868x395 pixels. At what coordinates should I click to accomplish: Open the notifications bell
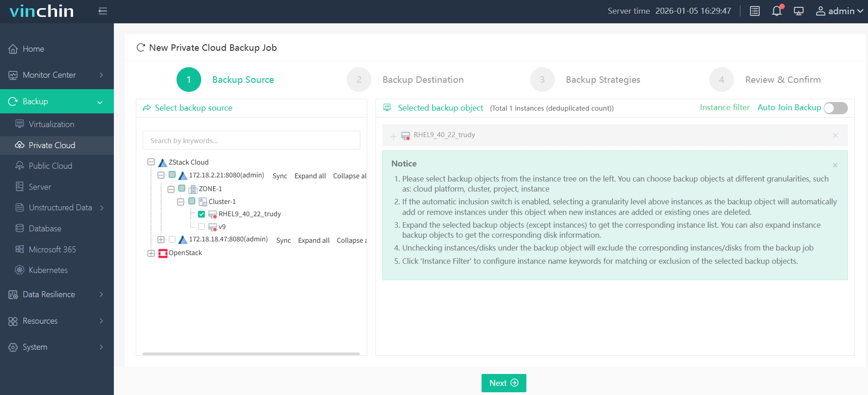coord(777,11)
